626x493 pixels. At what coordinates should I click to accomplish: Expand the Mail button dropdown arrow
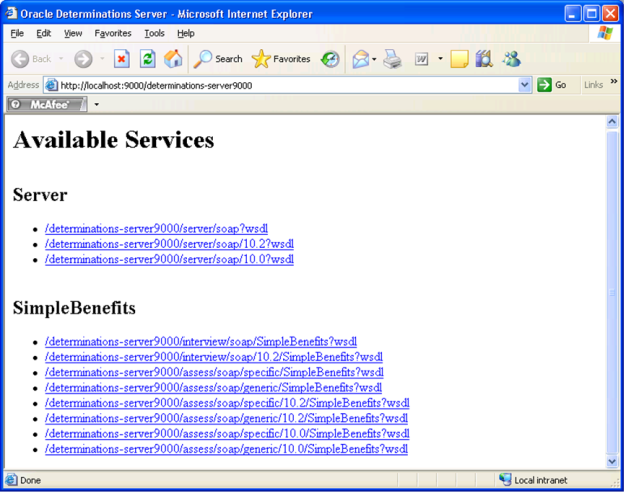coord(374,59)
